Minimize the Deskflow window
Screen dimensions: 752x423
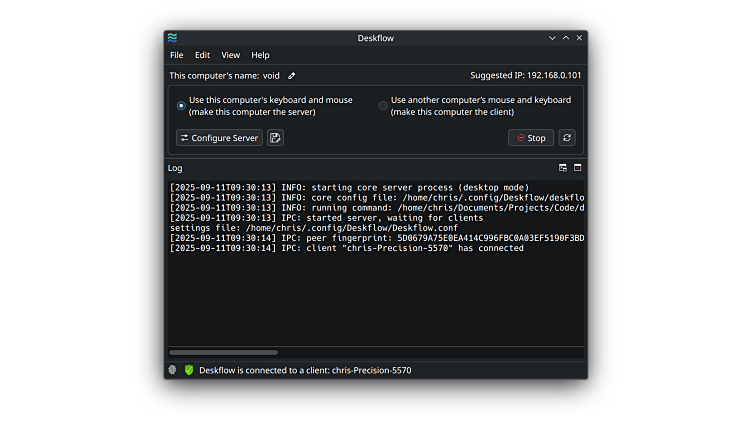pos(553,38)
